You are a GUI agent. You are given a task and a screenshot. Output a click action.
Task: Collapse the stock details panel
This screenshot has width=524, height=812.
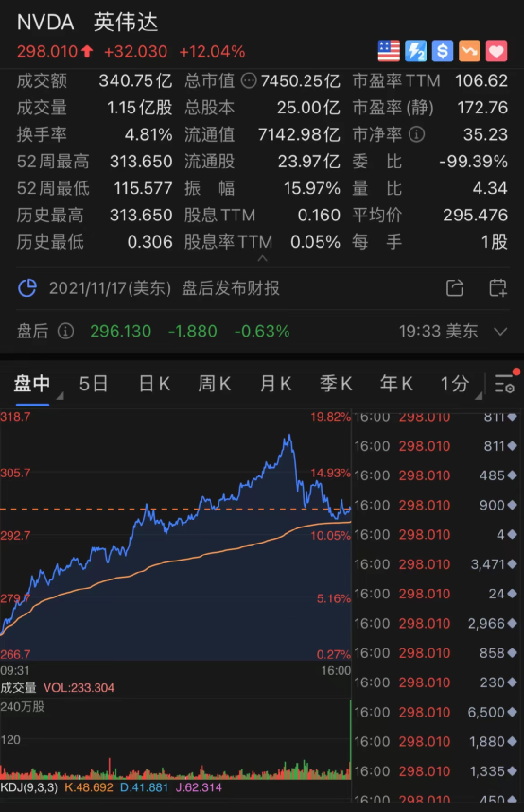tap(263, 257)
